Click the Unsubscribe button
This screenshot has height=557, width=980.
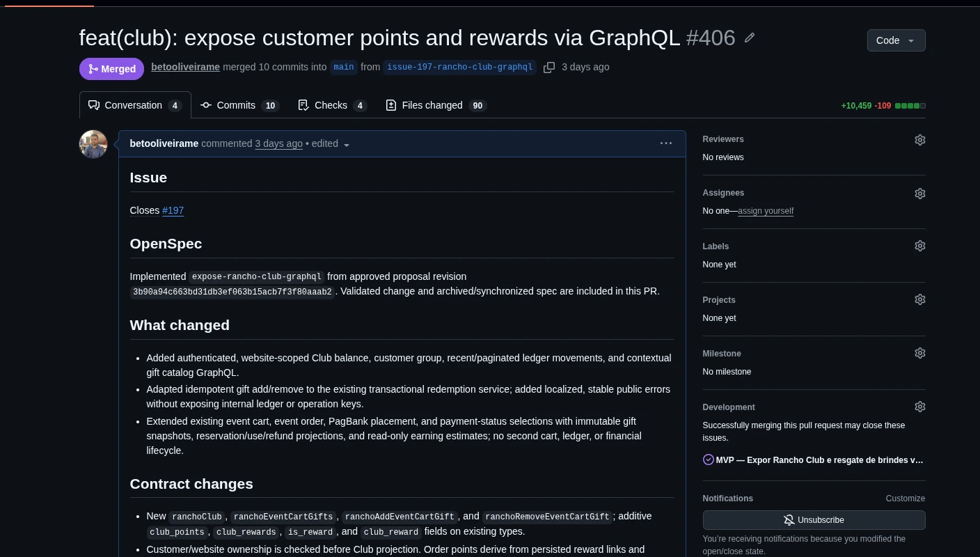click(814, 520)
